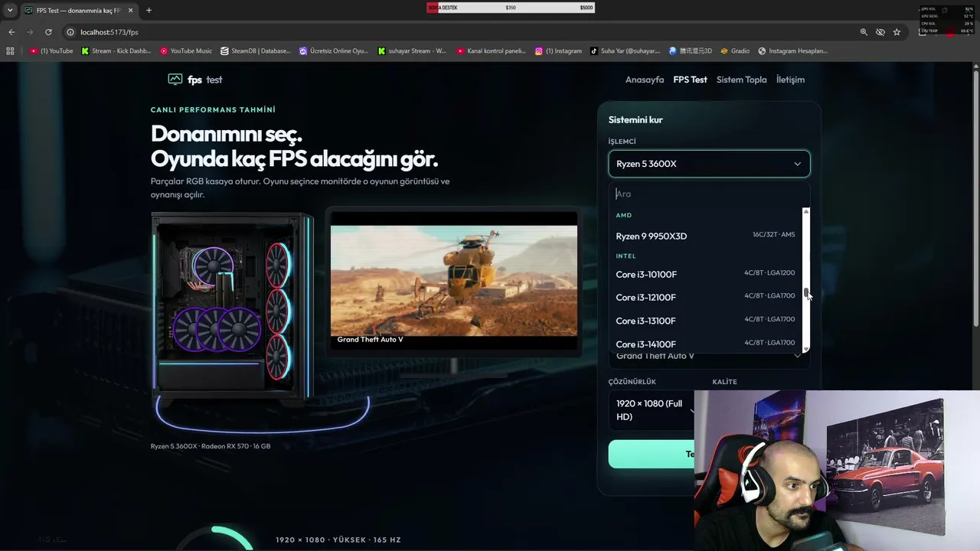Open the Instagram Hesaplan bookmark
This screenshot has height=551, width=980.
[x=793, y=51]
